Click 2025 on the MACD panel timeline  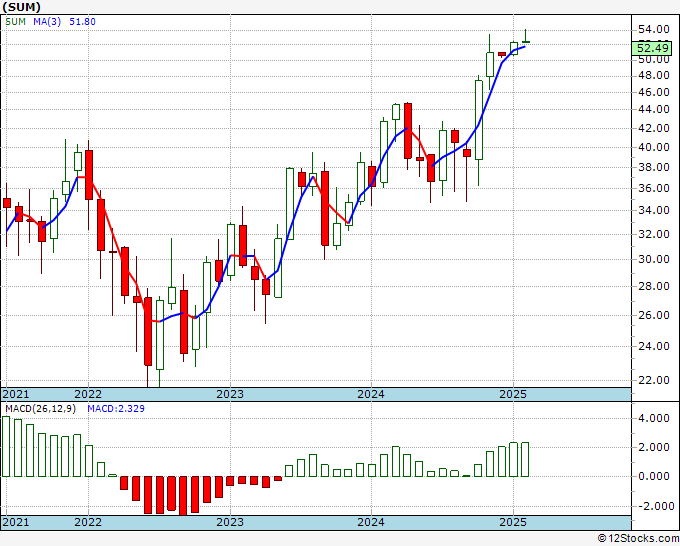[513, 522]
